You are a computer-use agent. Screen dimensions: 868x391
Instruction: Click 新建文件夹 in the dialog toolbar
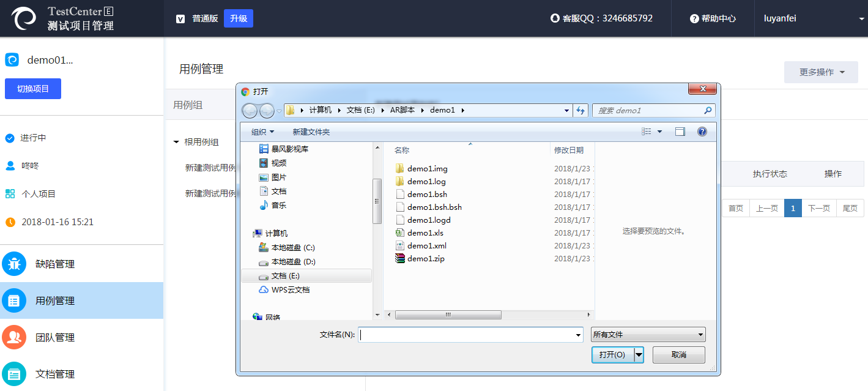tap(311, 132)
